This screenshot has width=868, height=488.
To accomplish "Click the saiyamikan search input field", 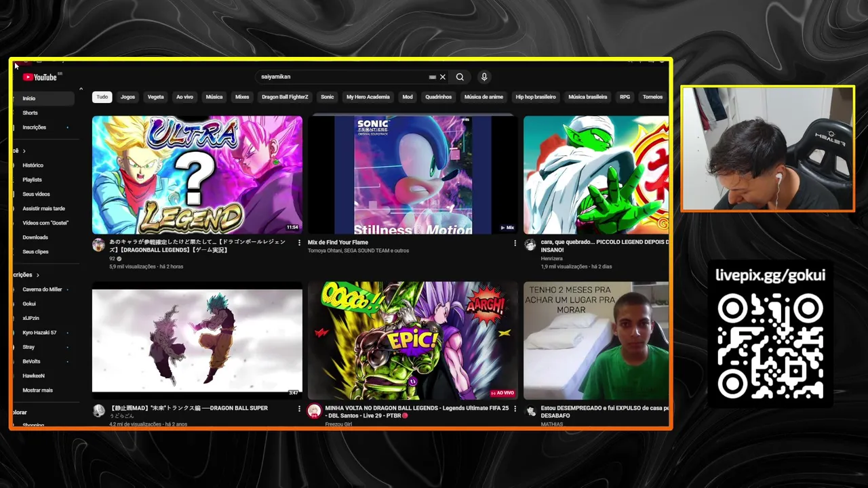I will click(342, 77).
